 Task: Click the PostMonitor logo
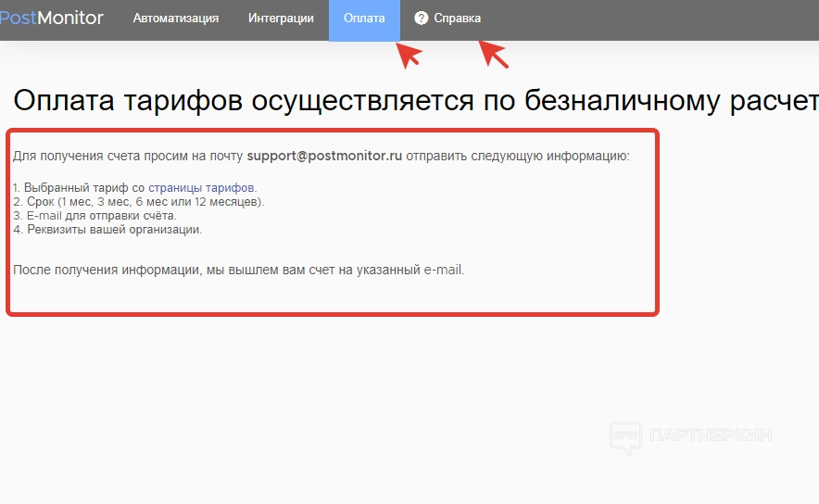point(51,18)
